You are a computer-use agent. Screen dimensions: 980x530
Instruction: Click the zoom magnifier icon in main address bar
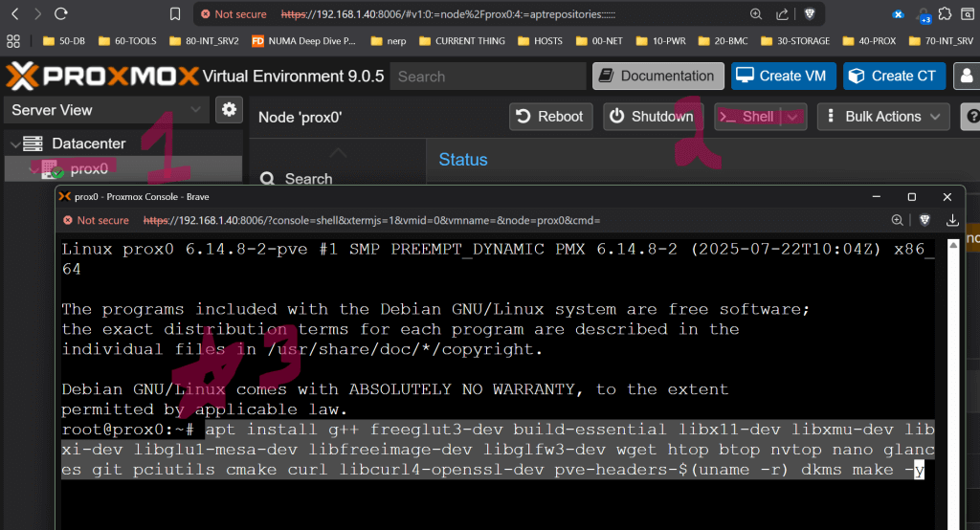[756, 14]
